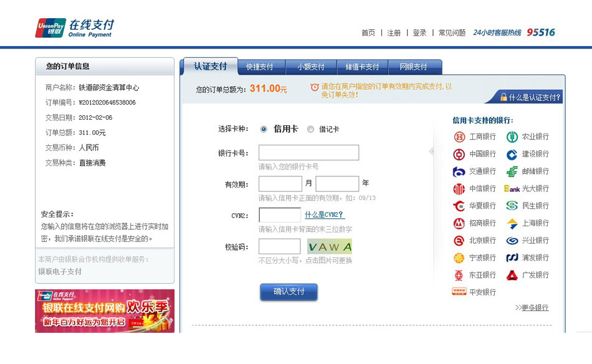Screen dimensions: 592x364
Task: Click the 东亚银行 red logo icon
Action: coord(459,275)
